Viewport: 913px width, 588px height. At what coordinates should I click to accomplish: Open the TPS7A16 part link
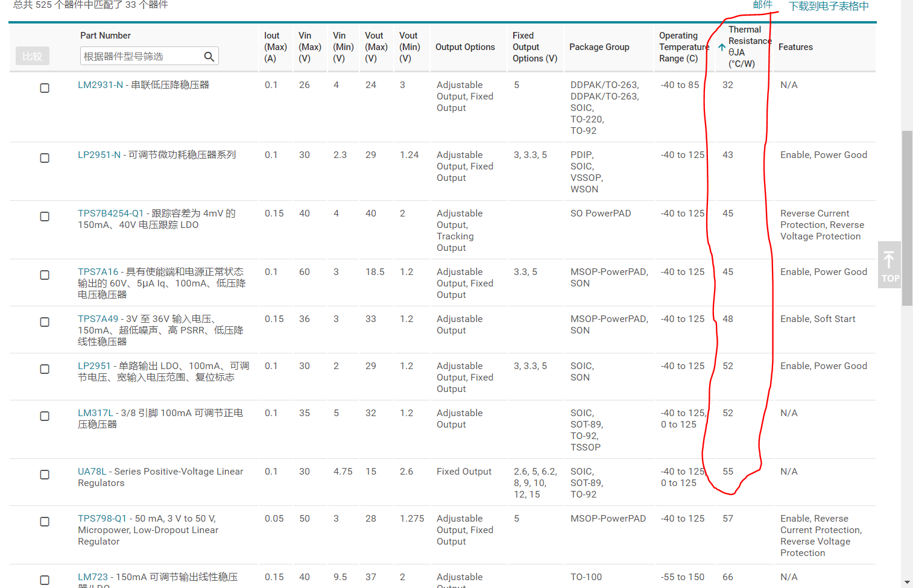pos(98,272)
